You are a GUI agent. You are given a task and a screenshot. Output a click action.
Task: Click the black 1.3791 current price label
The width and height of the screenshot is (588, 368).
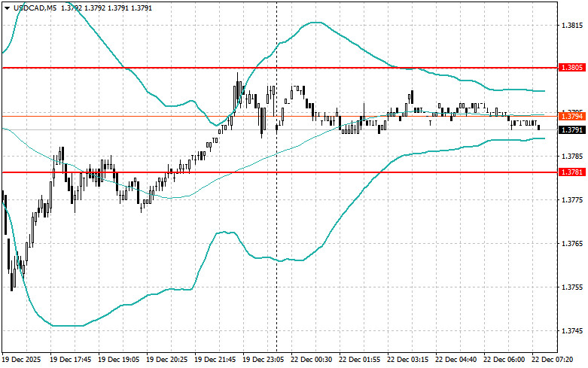[572, 129]
